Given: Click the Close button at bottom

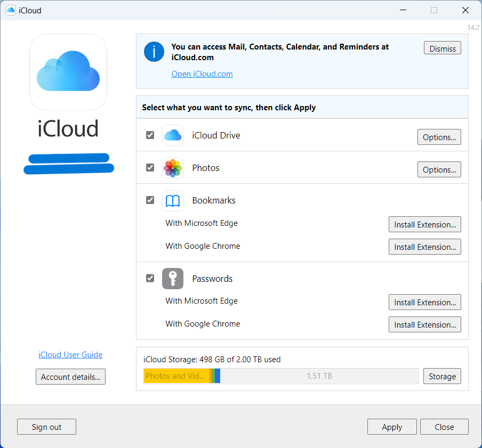Looking at the screenshot, I should point(444,427).
